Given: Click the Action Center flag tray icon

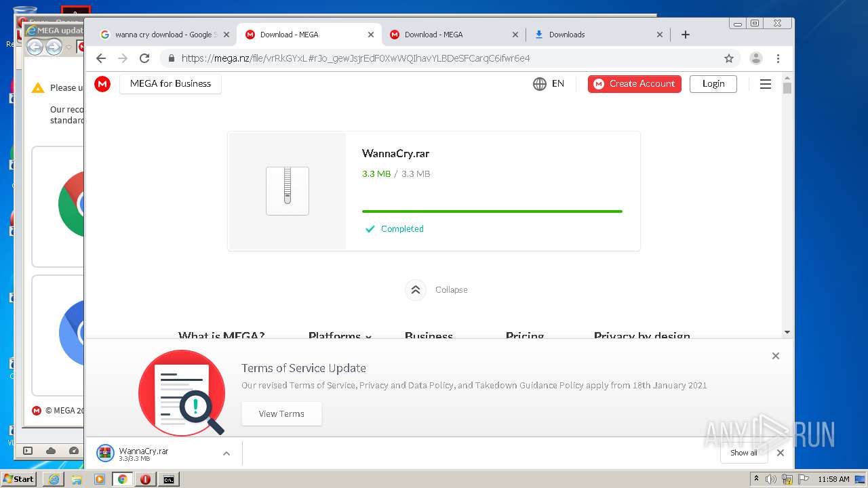Looking at the screenshot, I should click(802, 479).
